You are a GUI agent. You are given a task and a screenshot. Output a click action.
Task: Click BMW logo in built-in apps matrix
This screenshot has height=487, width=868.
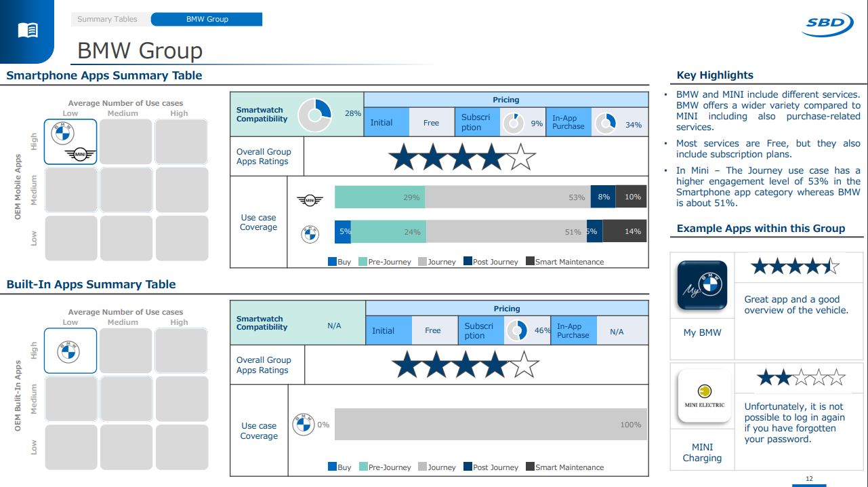[68, 351]
